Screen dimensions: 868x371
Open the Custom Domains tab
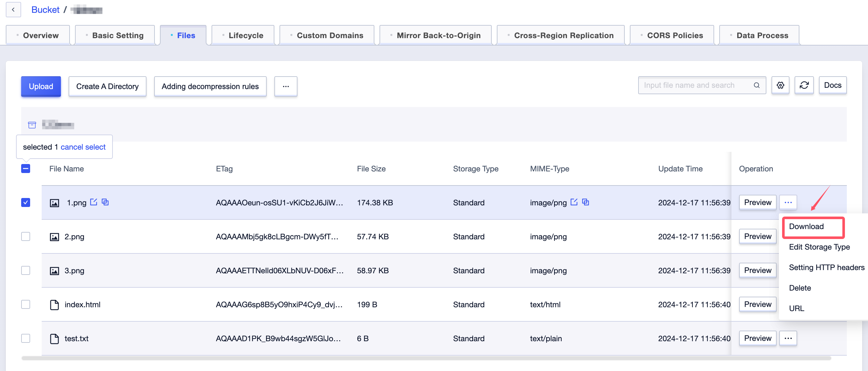327,35
